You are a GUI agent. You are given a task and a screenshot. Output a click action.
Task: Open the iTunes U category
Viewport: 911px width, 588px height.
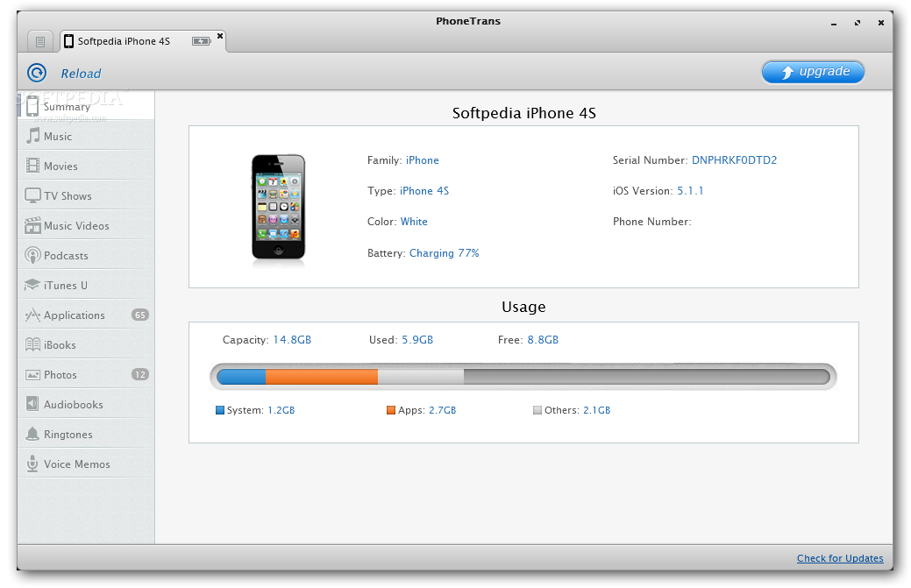[86, 285]
